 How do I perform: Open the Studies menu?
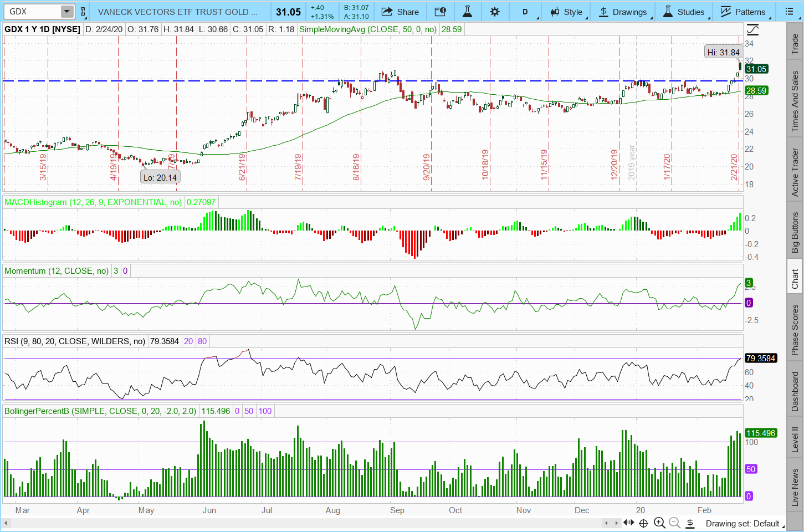[x=684, y=12]
